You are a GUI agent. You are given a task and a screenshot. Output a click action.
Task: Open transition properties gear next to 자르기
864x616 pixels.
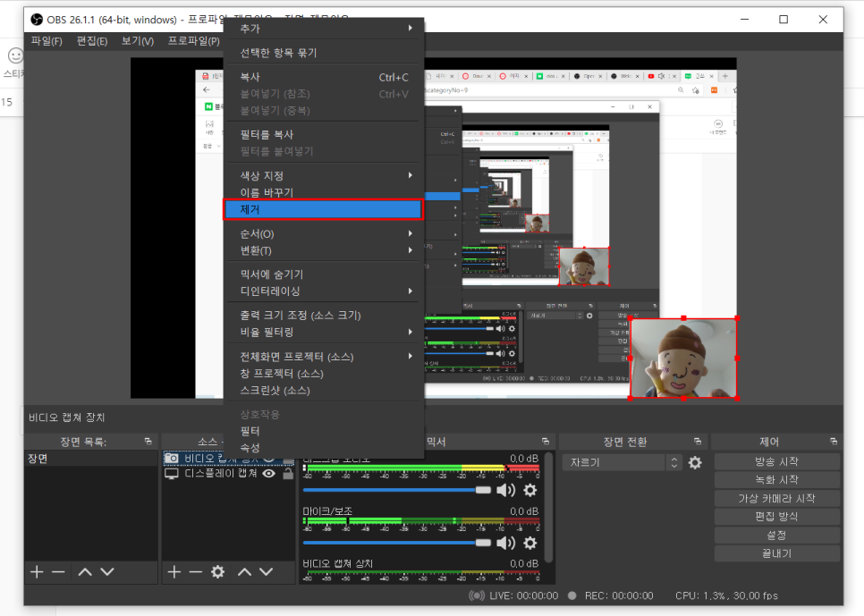[x=695, y=463]
